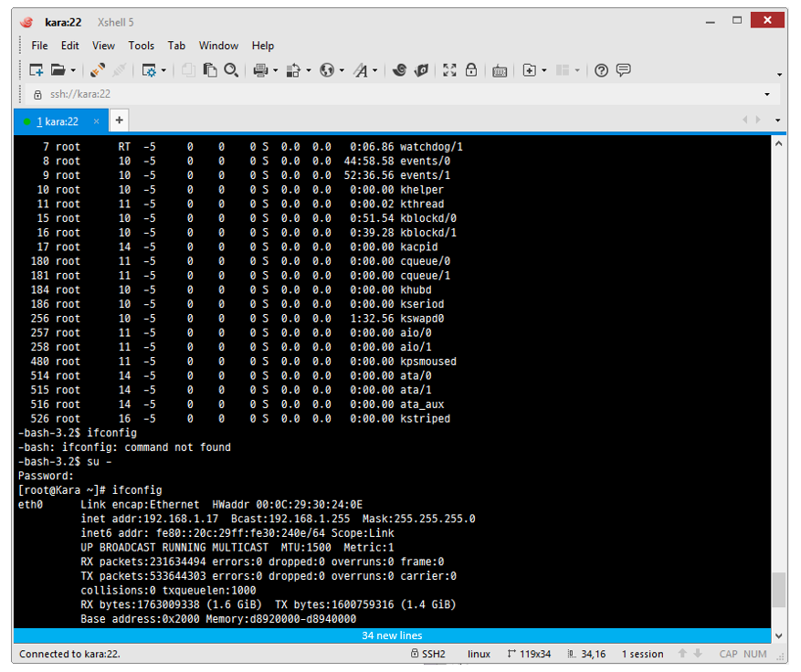
Task: Open the address bar dropdown arrow
Action: point(766,94)
